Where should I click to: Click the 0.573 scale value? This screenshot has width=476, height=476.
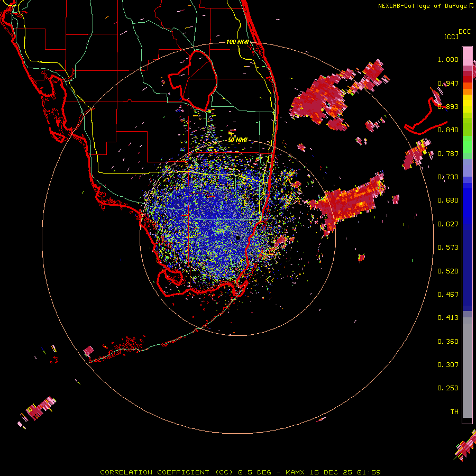pos(448,248)
